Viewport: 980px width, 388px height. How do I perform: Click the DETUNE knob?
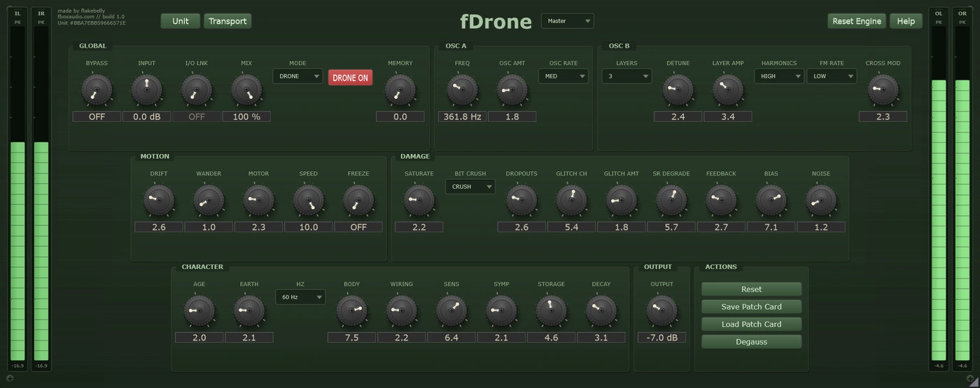(x=678, y=90)
